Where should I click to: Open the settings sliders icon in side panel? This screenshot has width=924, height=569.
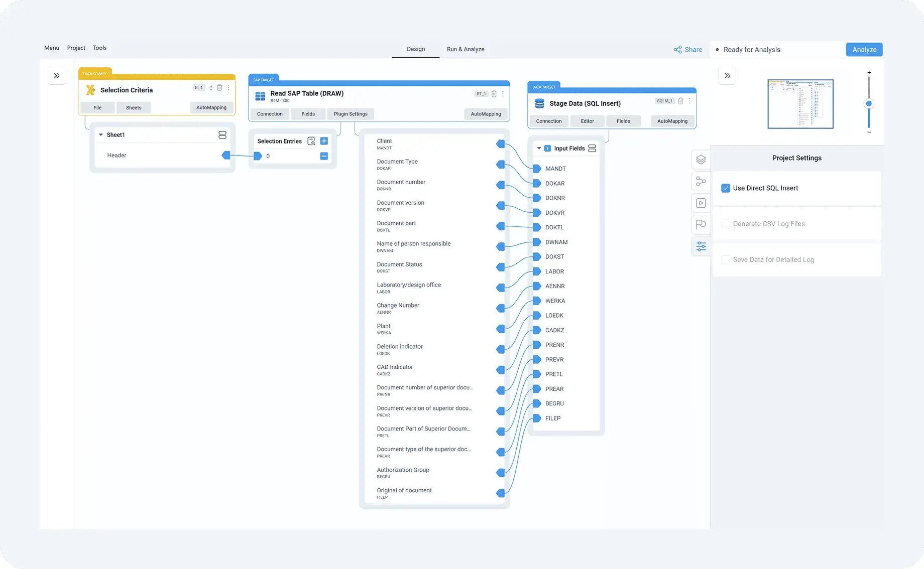(x=701, y=246)
